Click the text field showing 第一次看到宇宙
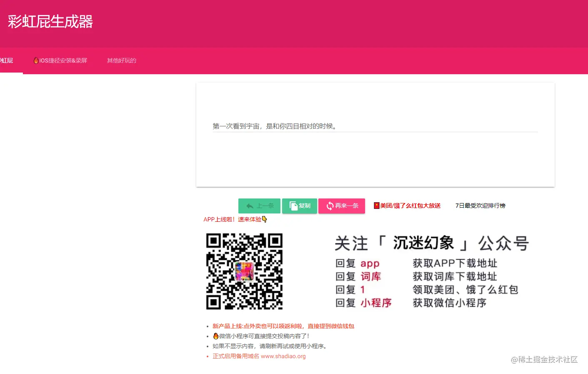588x374 pixels. pos(375,126)
